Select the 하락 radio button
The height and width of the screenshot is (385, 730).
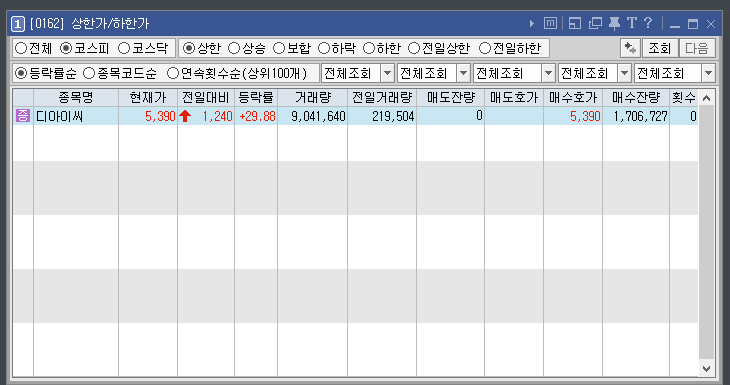(x=324, y=48)
